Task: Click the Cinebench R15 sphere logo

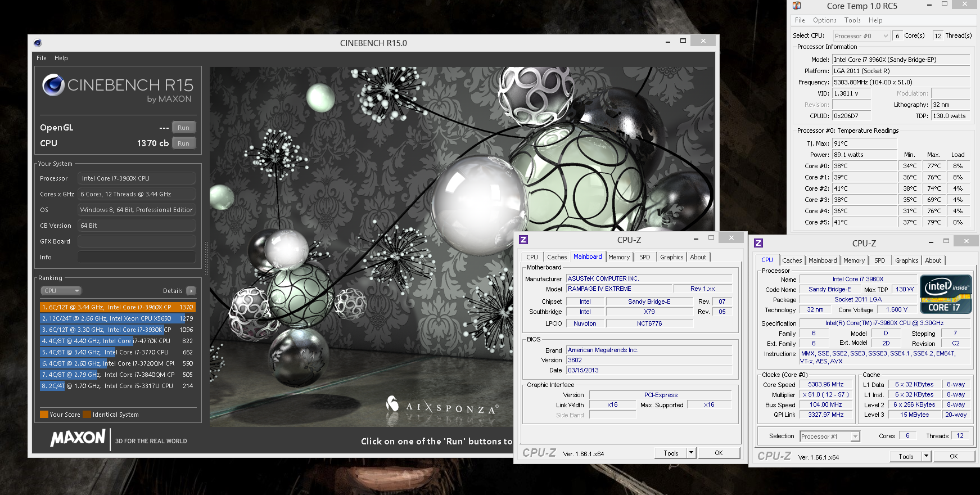Action: (x=53, y=85)
